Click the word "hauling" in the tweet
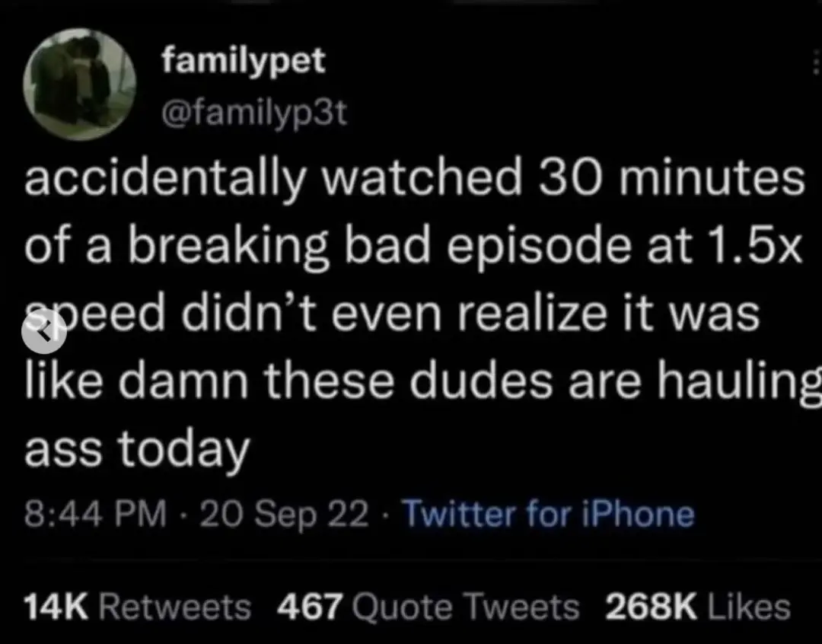Viewport: 822px width, 644px height. tap(739, 382)
